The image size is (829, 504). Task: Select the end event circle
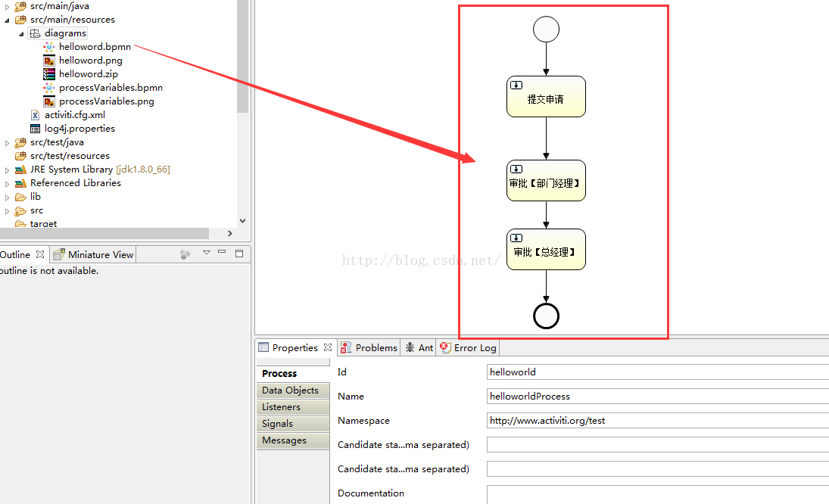546,316
